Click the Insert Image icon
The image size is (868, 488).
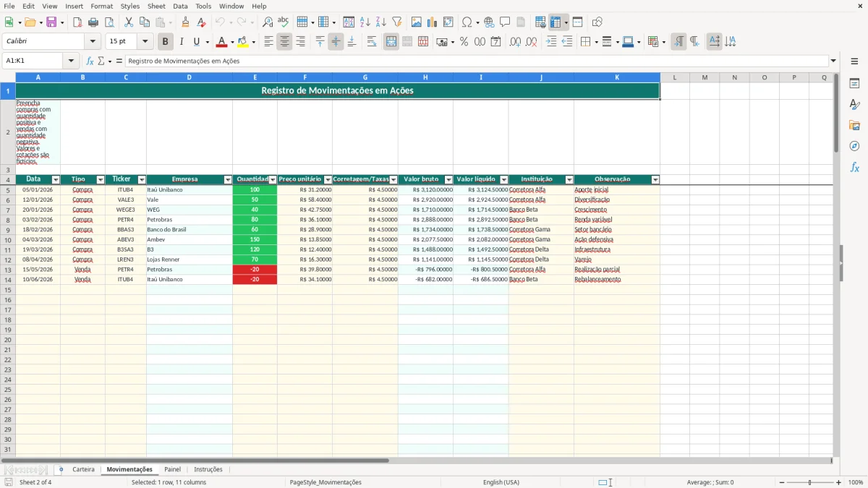point(417,22)
